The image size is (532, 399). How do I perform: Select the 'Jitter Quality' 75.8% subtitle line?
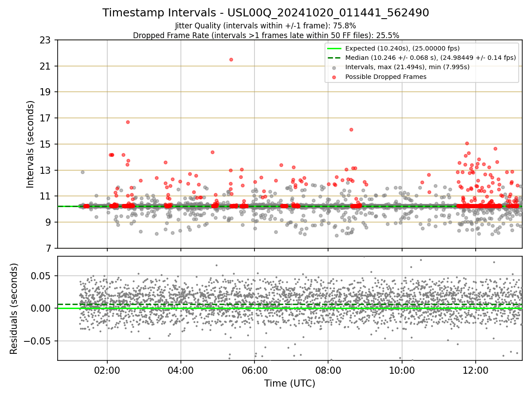[x=266, y=26]
